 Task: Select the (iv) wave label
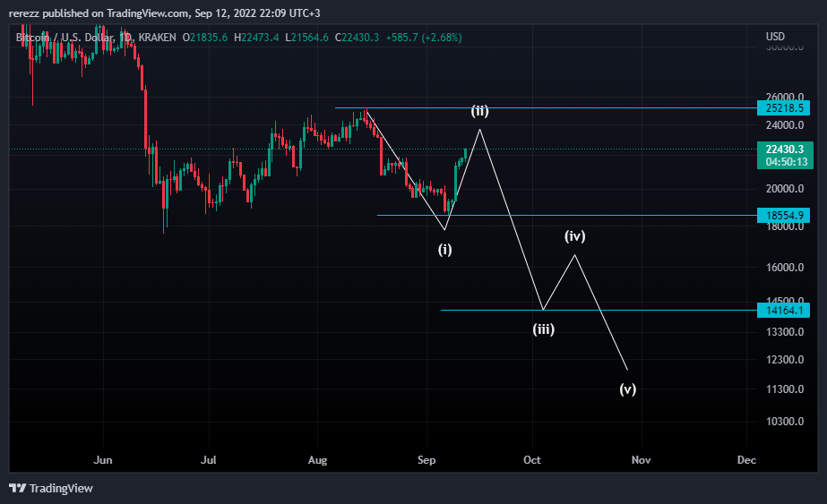[x=575, y=236]
